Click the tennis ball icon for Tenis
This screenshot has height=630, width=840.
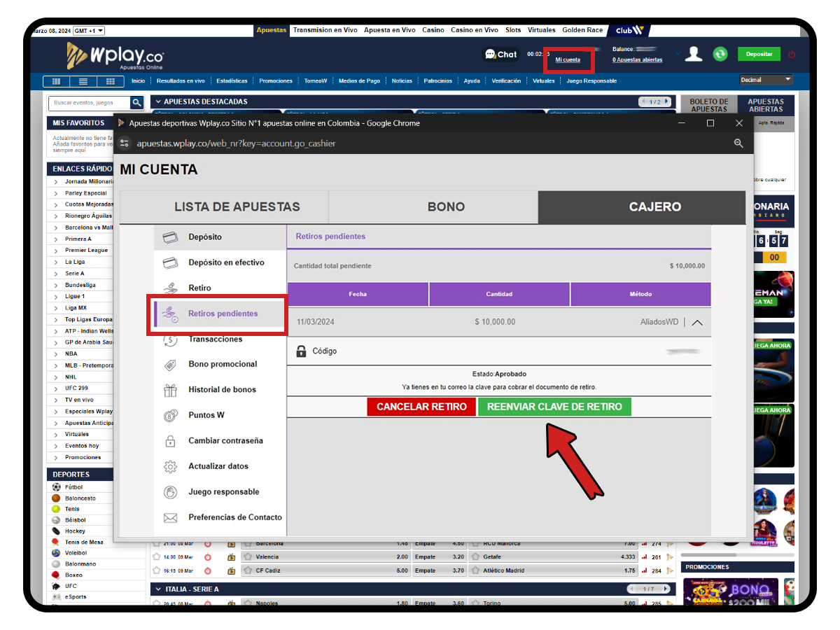(x=56, y=509)
